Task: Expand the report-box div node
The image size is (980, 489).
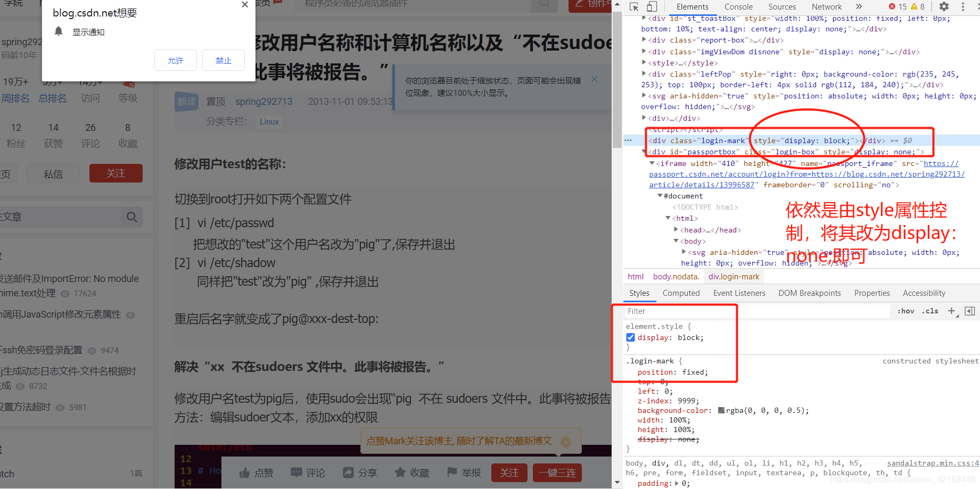Action: (644, 40)
